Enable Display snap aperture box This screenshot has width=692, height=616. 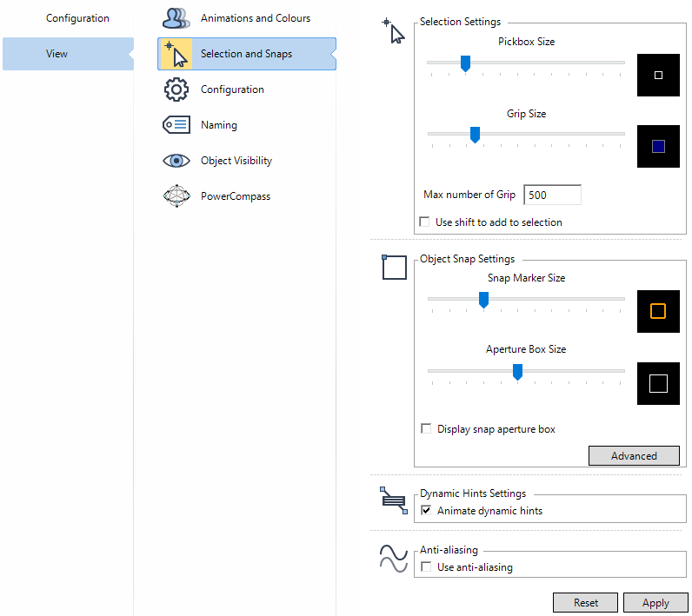(x=426, y=429)
